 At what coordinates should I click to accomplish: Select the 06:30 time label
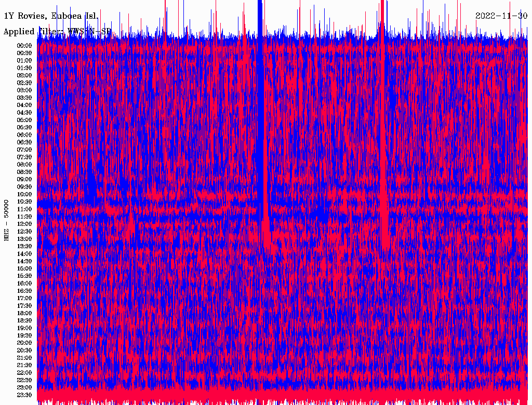tap(24, 142)
